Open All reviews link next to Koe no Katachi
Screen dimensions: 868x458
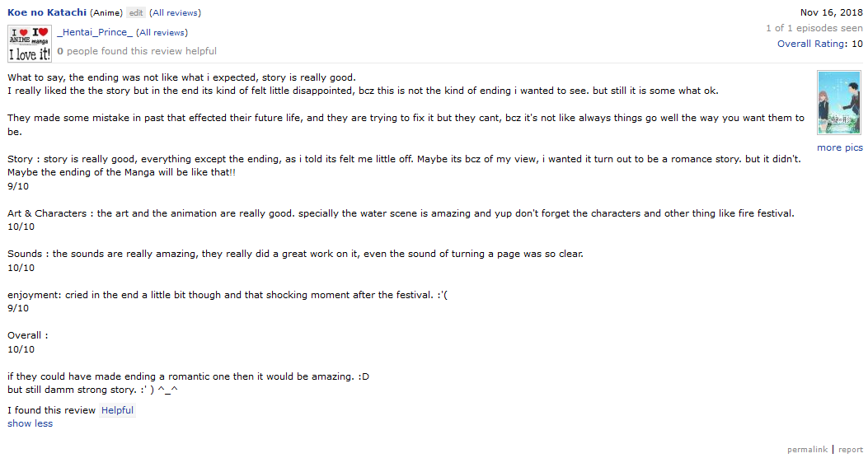pyautogui.click(x=175, y=12)
